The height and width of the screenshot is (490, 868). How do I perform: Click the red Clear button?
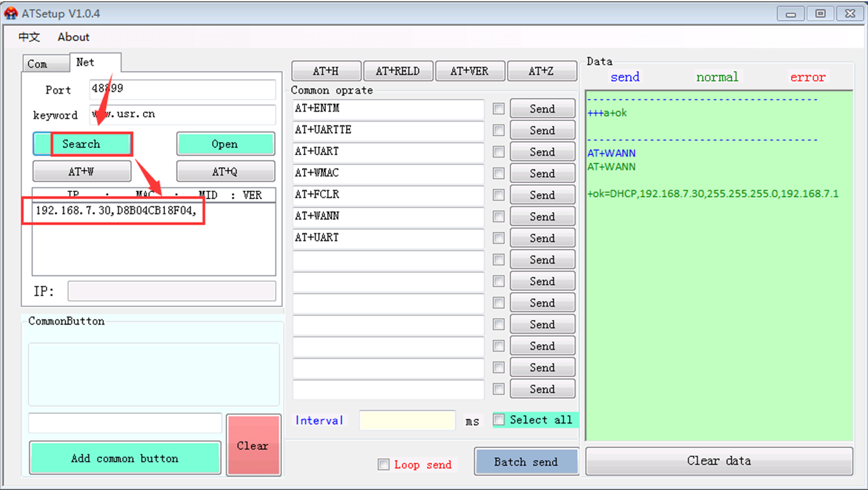[253, 445]
